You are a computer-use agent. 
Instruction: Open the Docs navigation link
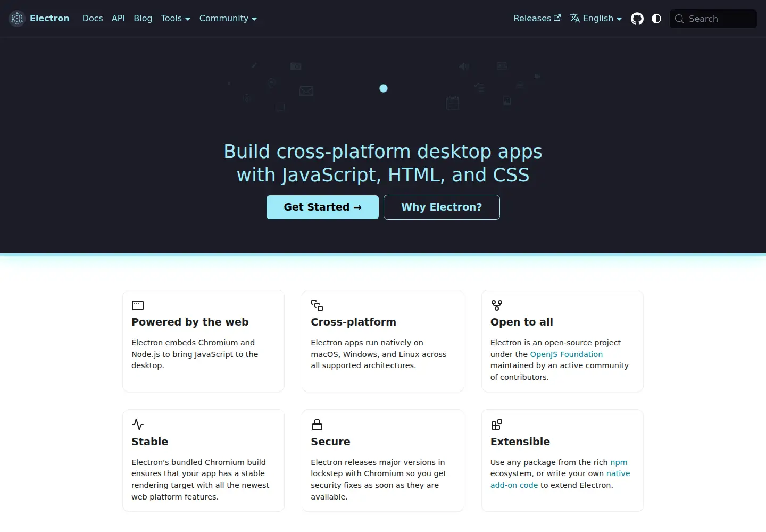[93, 19]
